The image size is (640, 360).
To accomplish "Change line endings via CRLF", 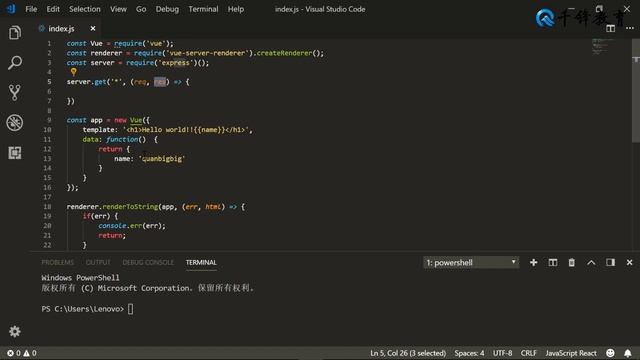I will click(x=529, y=353).
